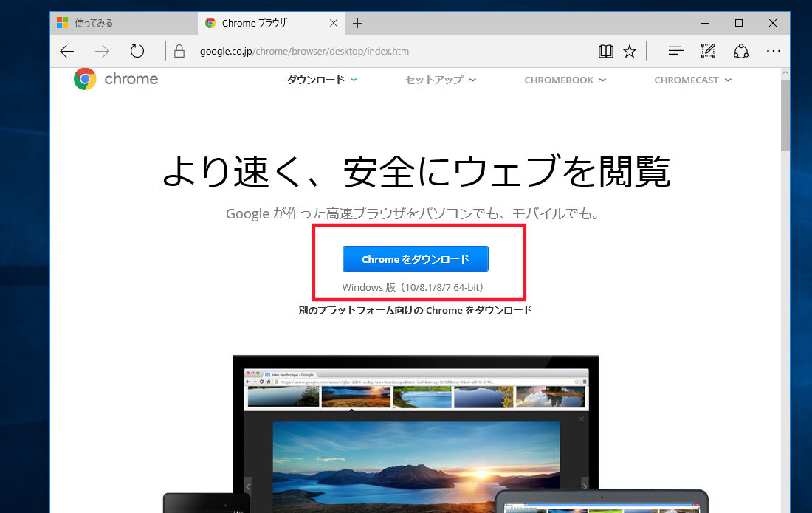812x513 pixels.
Task: Refresh the page with the reload icon
Action: (x=137, y=51)
